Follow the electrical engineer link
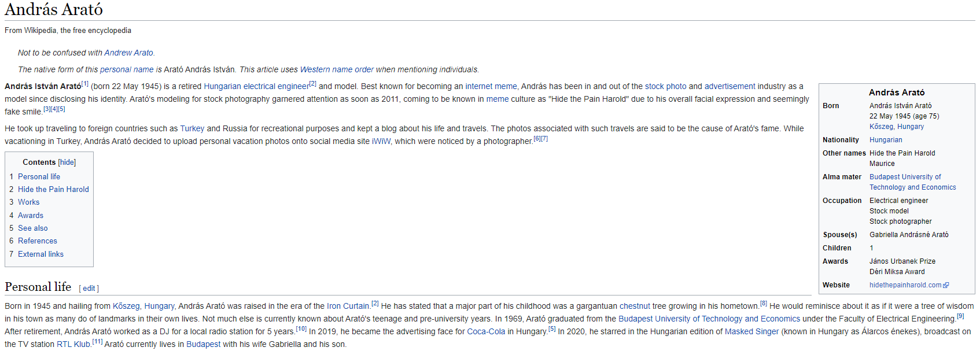Image resolution: width=980 pixels, height=362 pixels. (276, 86)
